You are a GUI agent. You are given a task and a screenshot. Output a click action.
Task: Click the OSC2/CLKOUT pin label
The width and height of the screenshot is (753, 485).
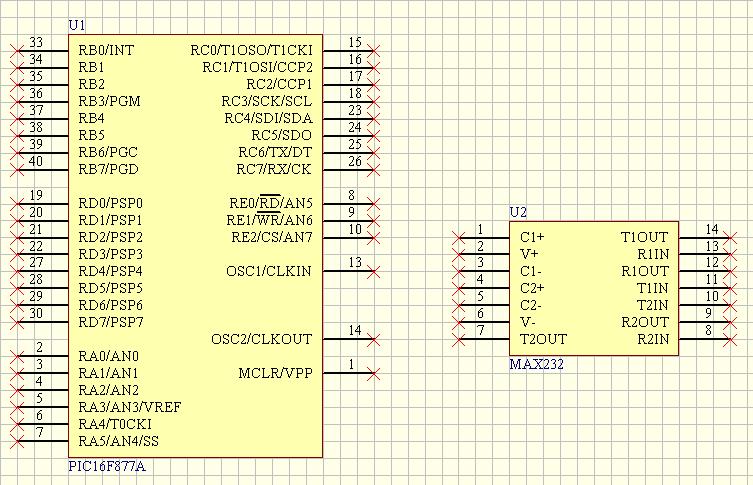pos(261,339)
